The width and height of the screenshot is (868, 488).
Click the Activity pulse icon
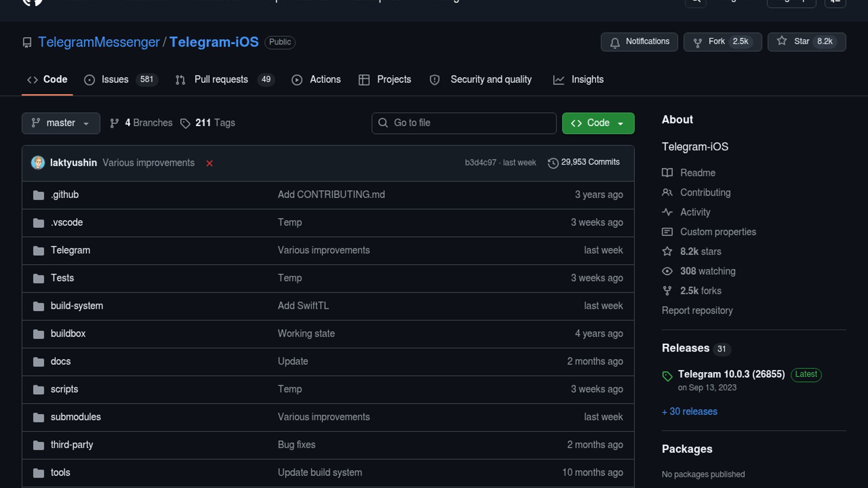667,212
